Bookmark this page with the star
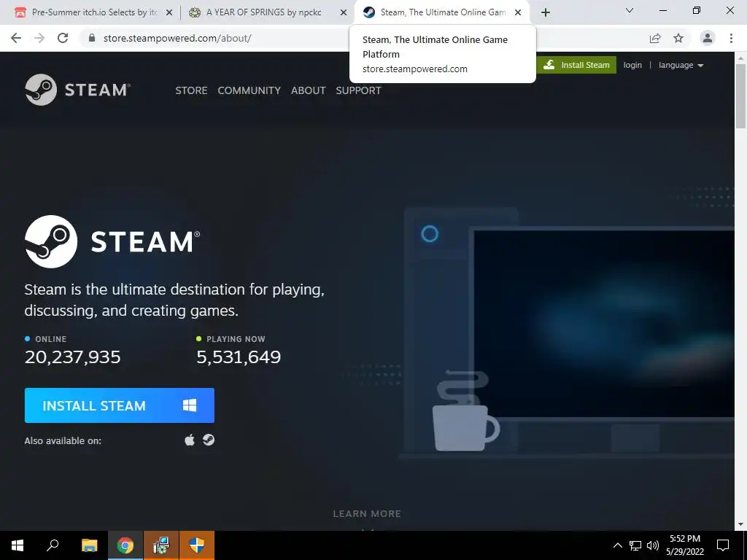Image resolution: width=747 pixels, height=560 pixels. [x=678, y=38]
